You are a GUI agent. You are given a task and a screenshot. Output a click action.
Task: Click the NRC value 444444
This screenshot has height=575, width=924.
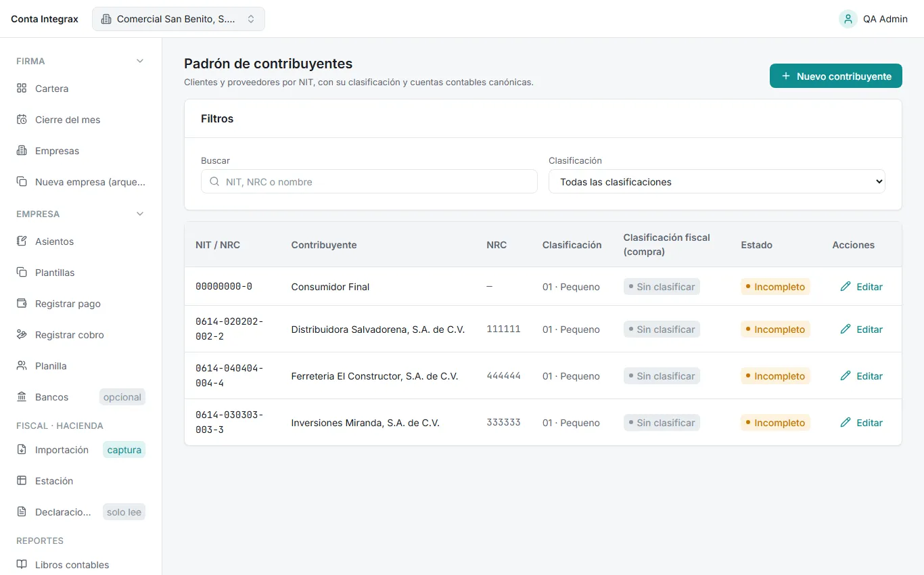pos(504,375)
